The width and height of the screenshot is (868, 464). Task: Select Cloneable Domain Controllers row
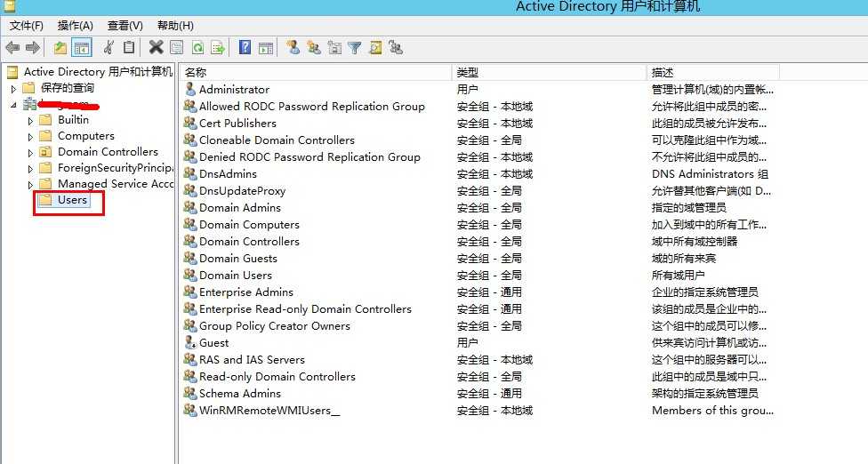[x=277, y=140]
